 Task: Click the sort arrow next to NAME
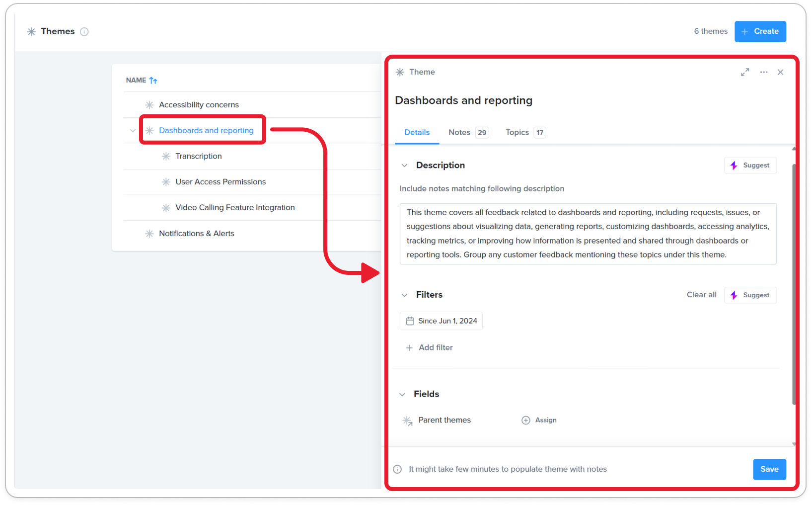point(153,81)
